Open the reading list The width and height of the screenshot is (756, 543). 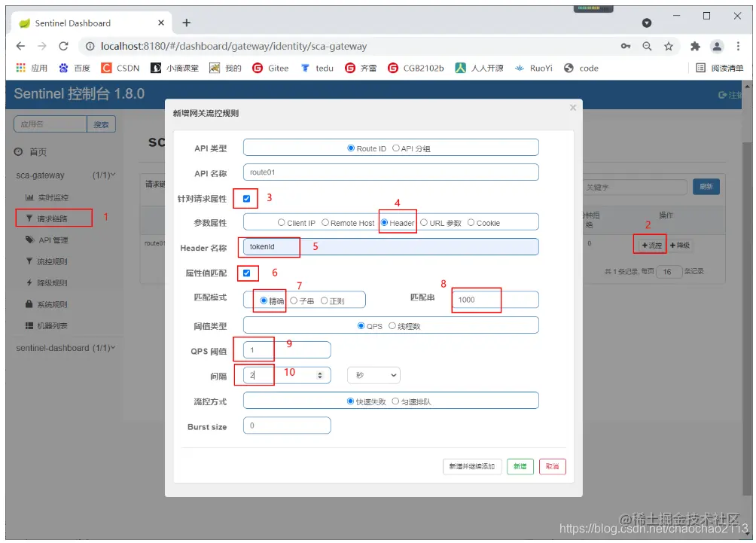720,68
